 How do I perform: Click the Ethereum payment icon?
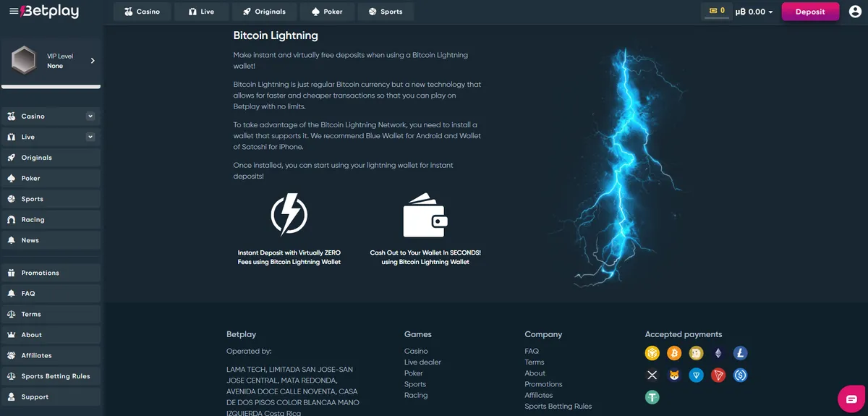718,353
